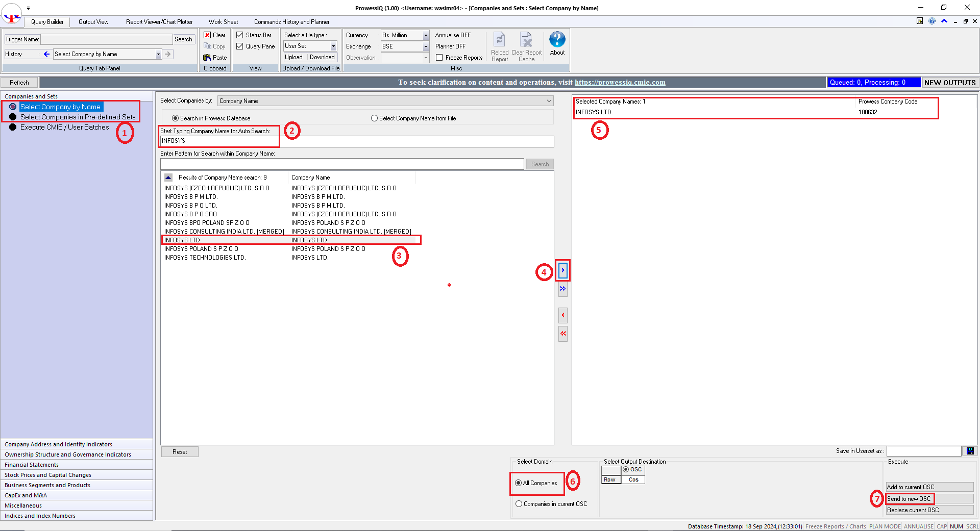The width and height of the screenshot is (980, 531).
Task: Select Execute CMIE / User Batches option
Action: pyautogui.click(x=64, y=127)
